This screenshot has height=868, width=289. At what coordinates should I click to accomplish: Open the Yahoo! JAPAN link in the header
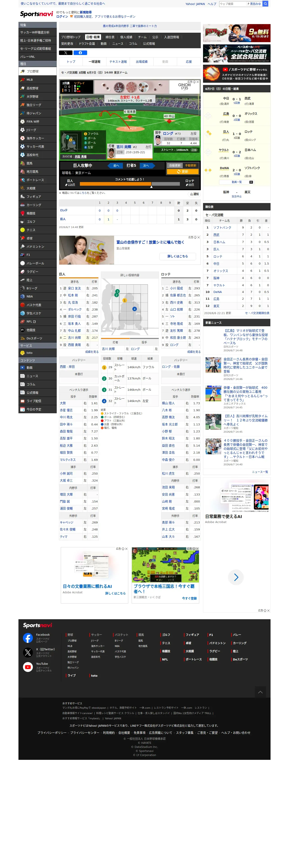click(x=195, y=4)
